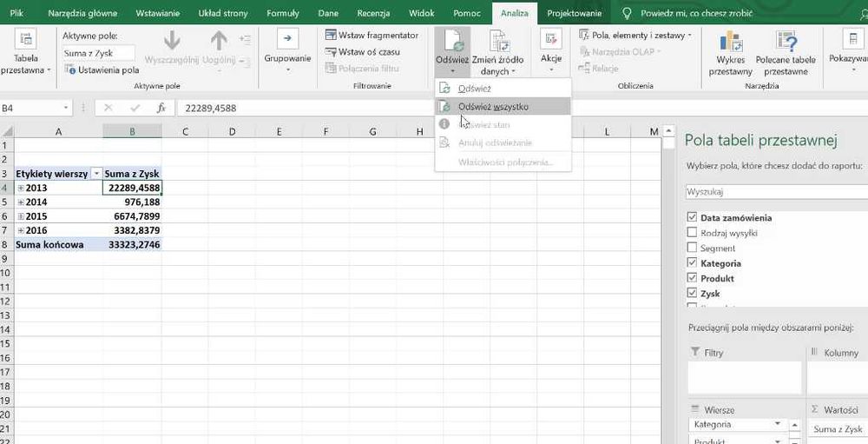Insert timeline with Wstaw oś czasu
868x444 pixels.
coord(362,52)
